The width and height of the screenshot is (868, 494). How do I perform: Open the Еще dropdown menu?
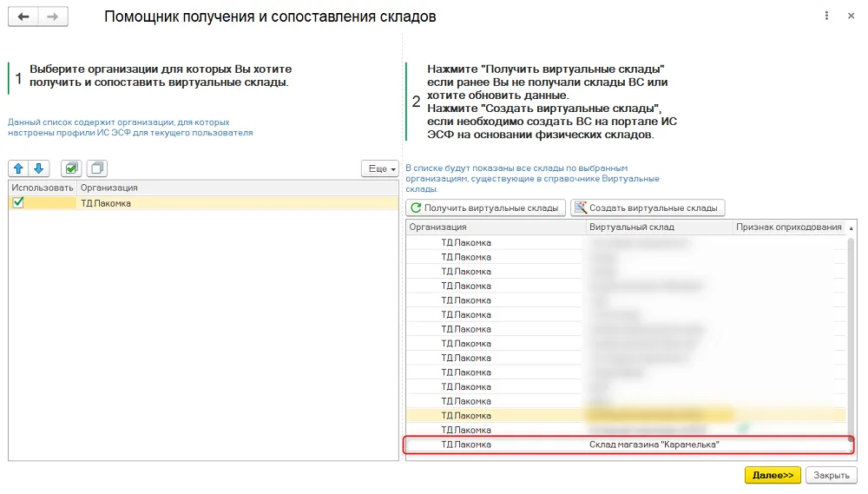point(380,168)
